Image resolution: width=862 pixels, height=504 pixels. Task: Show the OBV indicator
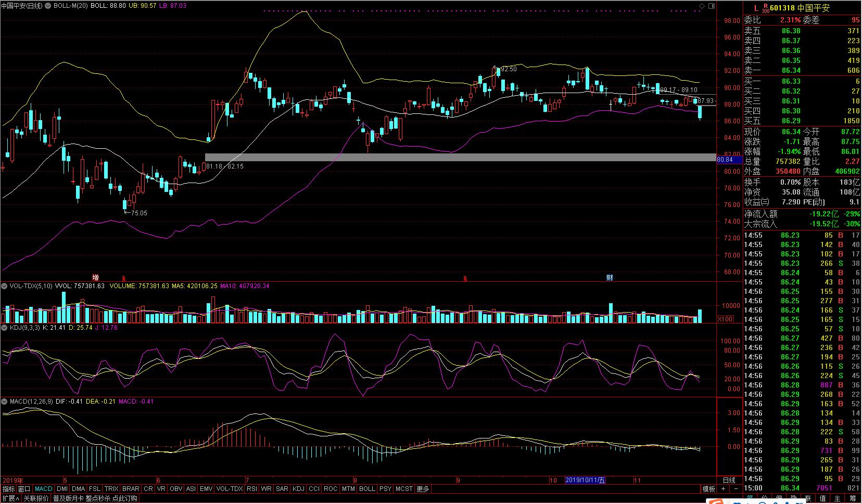[176, 489]
